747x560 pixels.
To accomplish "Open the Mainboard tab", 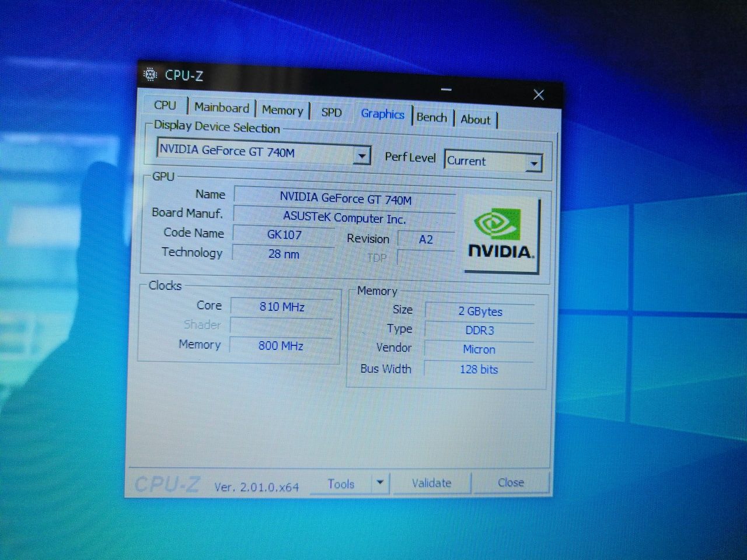I will tap(222, 107).
